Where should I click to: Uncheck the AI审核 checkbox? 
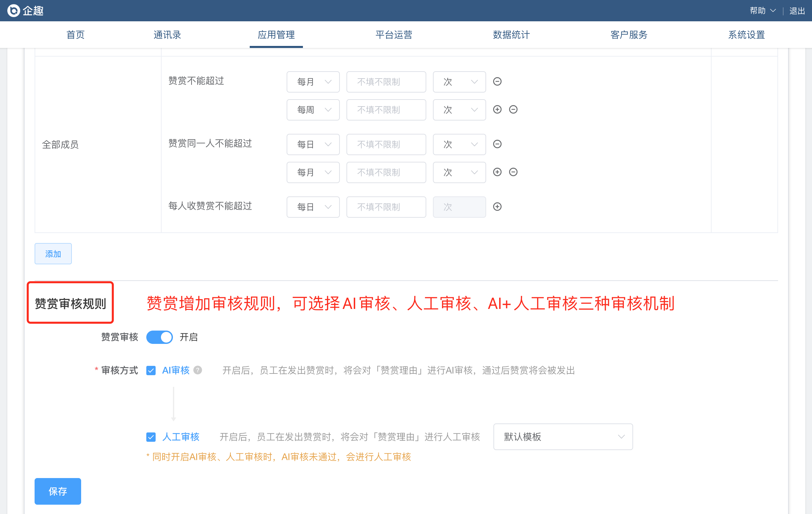click(151, 371)
